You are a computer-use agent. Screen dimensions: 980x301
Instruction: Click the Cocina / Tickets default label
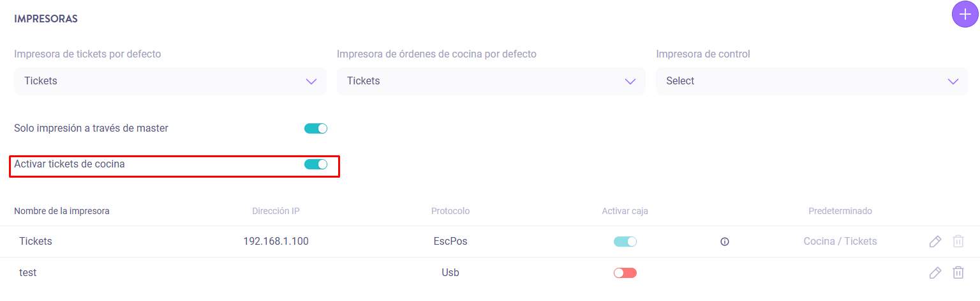click(x=840, y=242)
